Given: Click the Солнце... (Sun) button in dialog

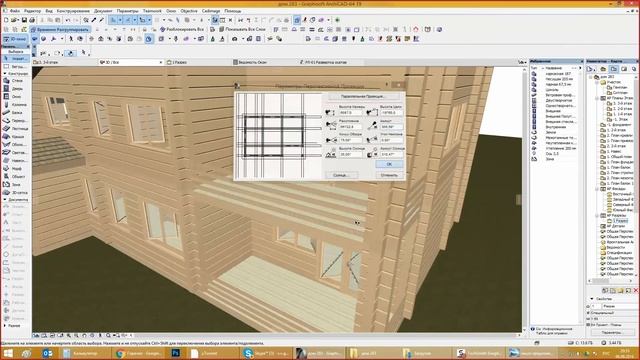Looking at the screenshot, I should [x=341, y=175].
